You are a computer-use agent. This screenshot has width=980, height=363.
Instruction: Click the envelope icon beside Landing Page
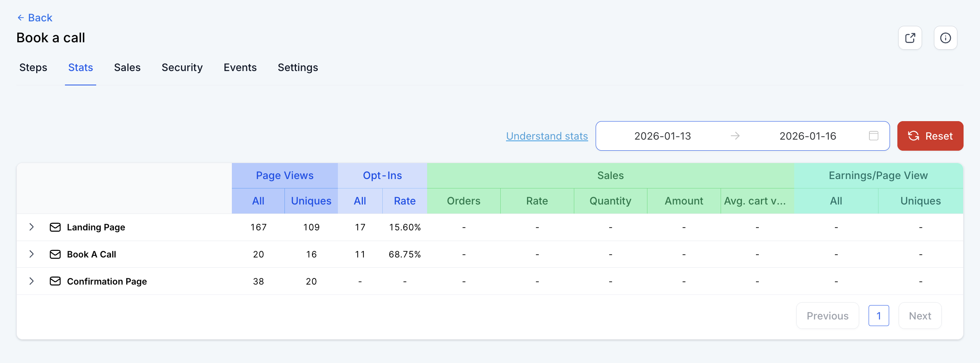(x=55, y=227)
